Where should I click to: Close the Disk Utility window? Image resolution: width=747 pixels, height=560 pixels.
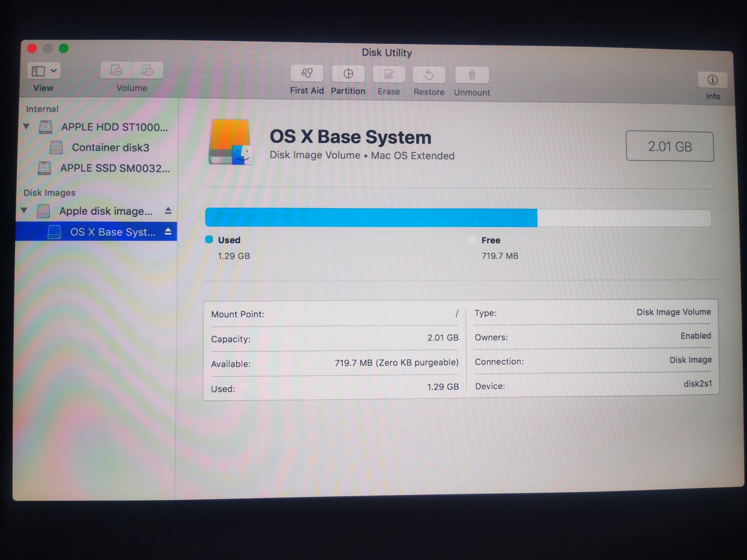click(32, 49)
